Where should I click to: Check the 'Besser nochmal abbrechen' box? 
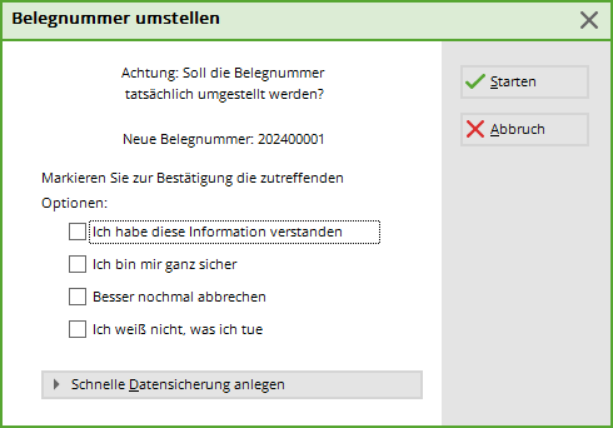pyautogui.click(x=77, y=296)
